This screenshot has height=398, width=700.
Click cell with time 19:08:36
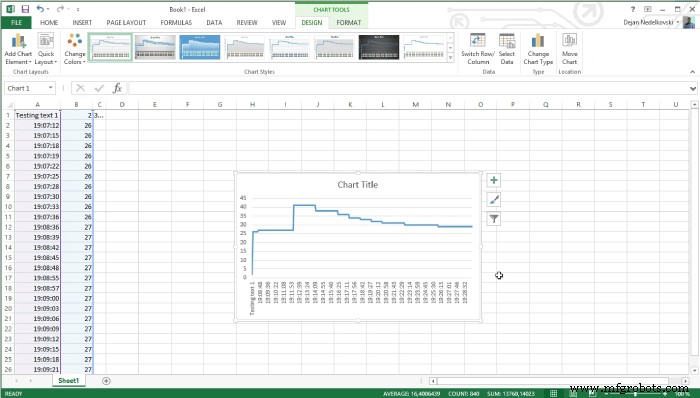[x=37, y=227]
